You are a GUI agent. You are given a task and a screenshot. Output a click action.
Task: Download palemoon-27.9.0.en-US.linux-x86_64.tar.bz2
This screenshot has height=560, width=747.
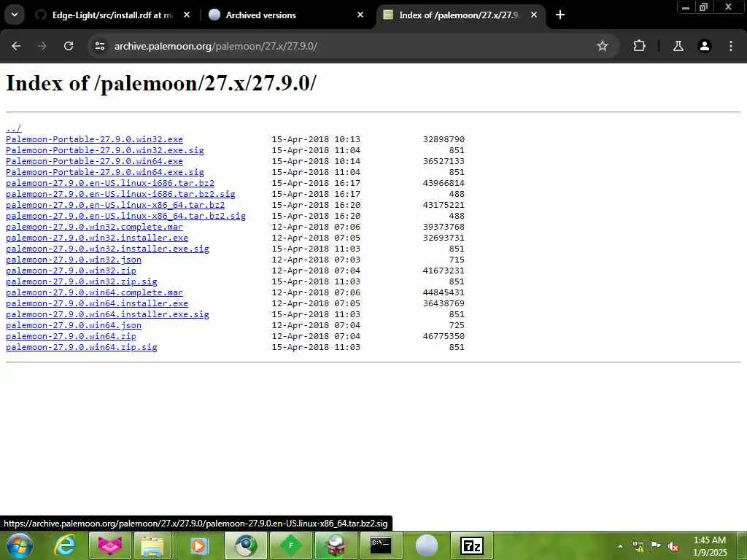[x=115, y=205]
